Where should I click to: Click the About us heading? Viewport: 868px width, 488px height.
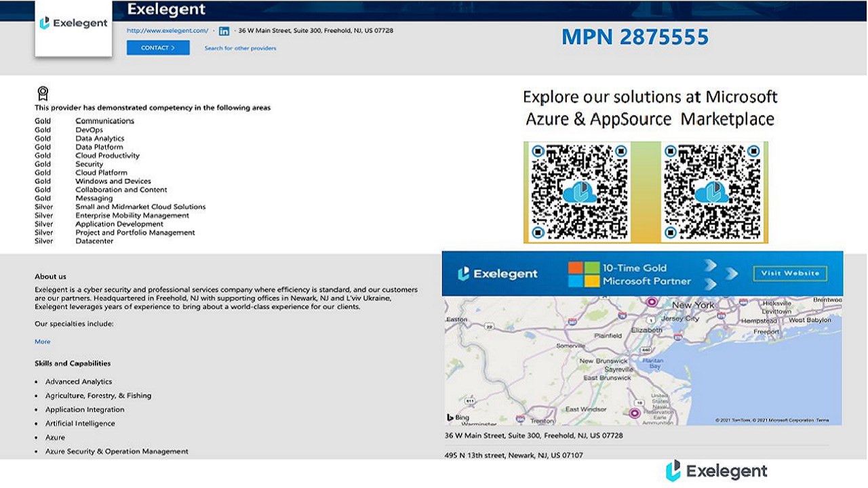point(50,277)
